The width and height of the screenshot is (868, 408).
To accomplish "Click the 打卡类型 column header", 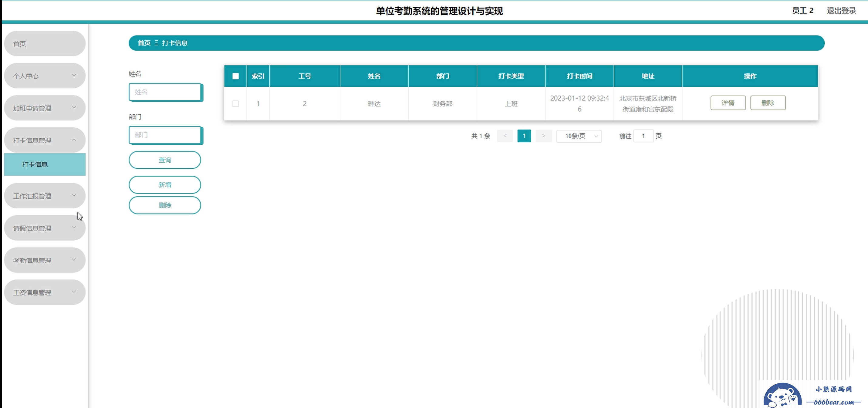I will point(511,76).
